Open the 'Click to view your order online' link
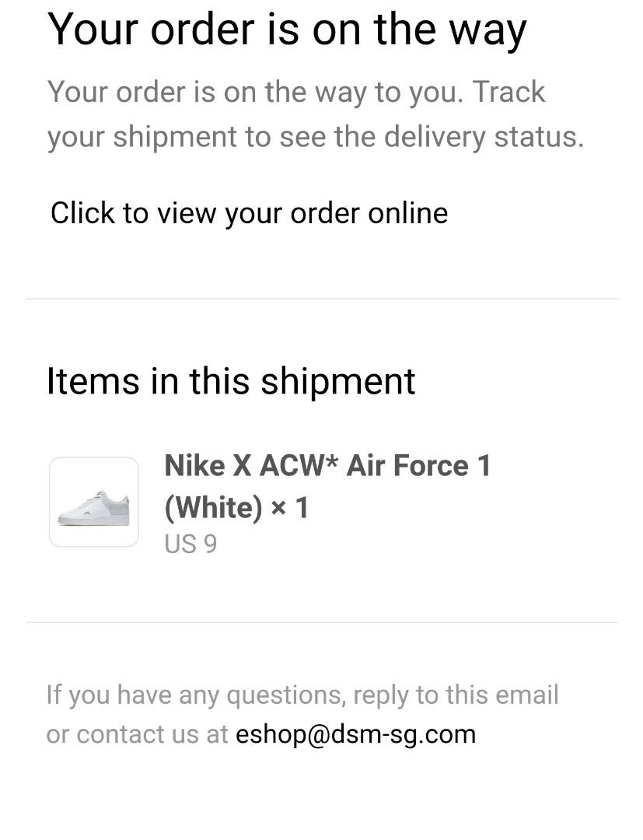Viewport: 643px width, 840px height. tap(249, 213)
